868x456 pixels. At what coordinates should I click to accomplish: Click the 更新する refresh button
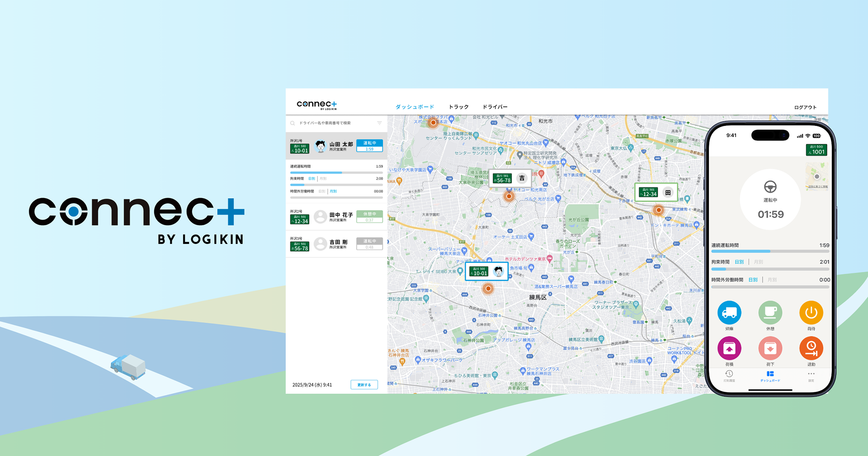[x=364, y=385]
